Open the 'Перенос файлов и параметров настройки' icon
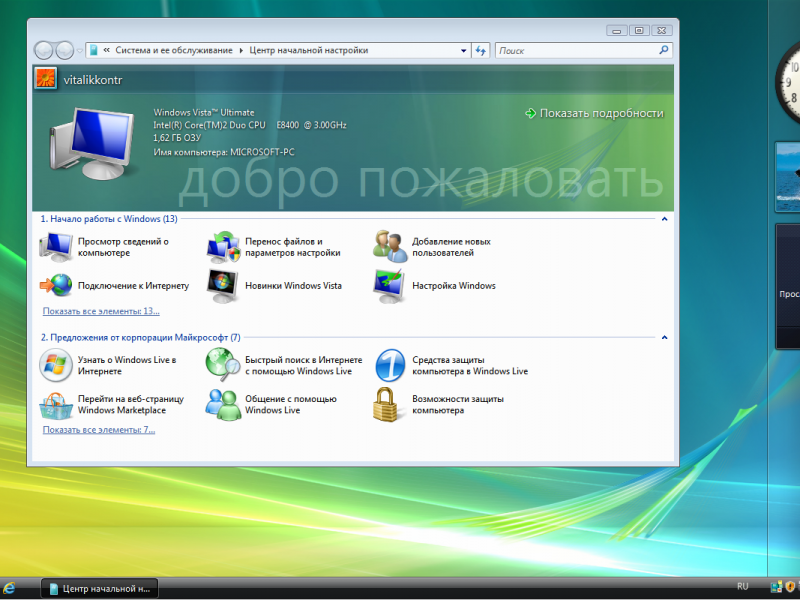 click(223, 247)
